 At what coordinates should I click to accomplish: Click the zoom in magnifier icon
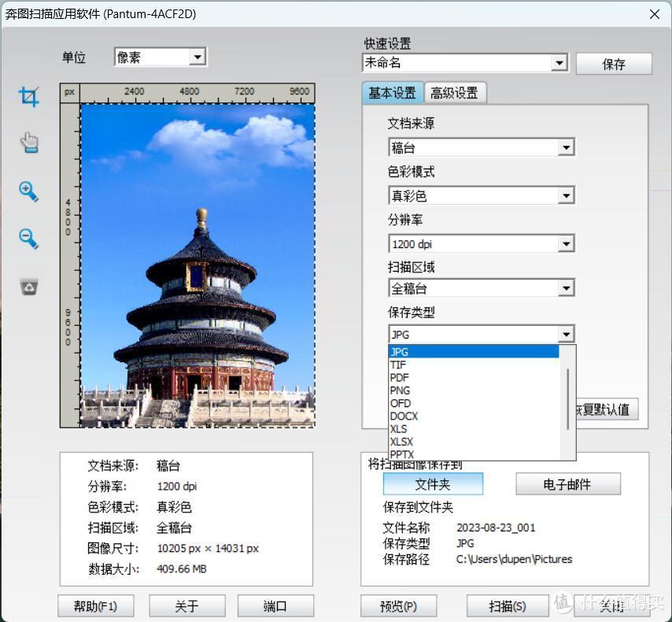29,191
